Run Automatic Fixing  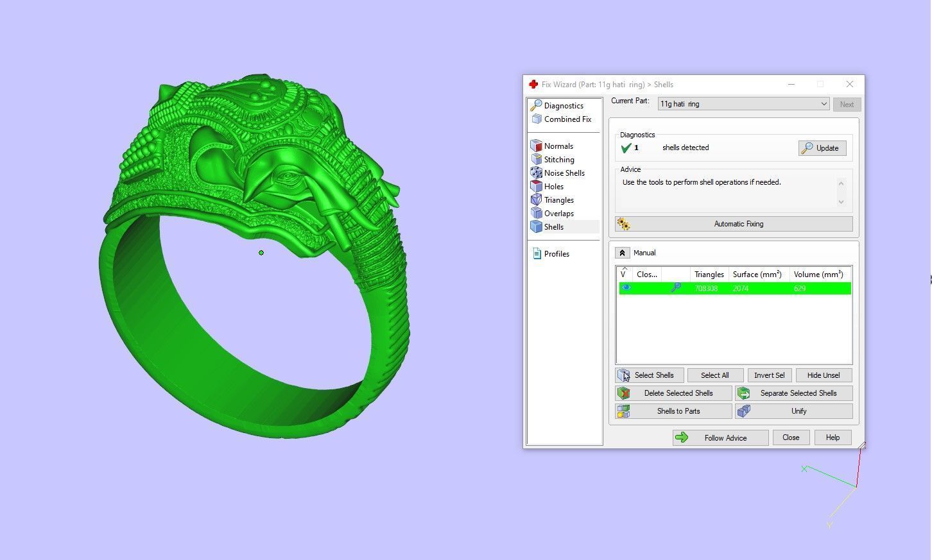pos(734,224)
